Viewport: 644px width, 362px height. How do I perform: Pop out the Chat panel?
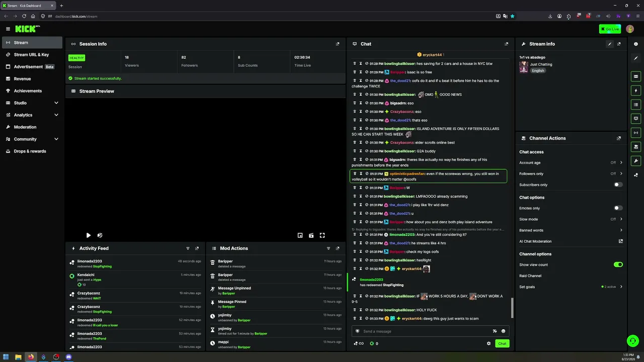point(506,44)
